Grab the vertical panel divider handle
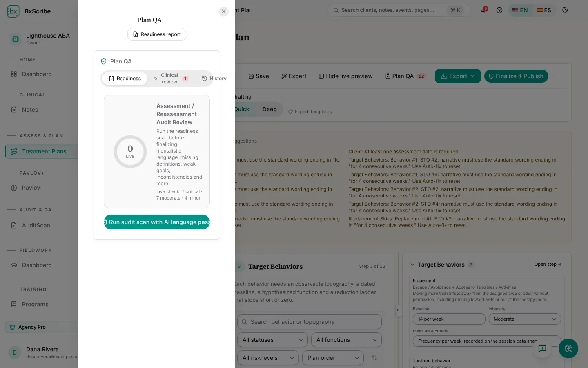The width and height of the screenshot is (588, 368). [x=398, y=311]
